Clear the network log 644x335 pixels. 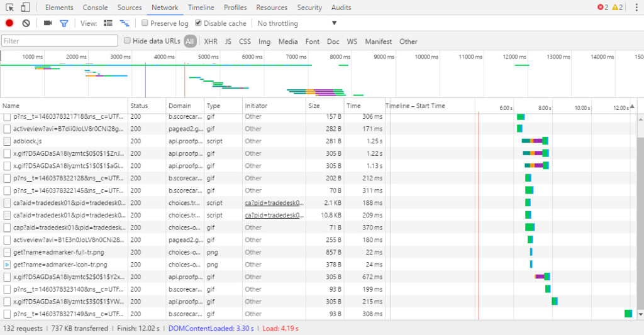26,23
